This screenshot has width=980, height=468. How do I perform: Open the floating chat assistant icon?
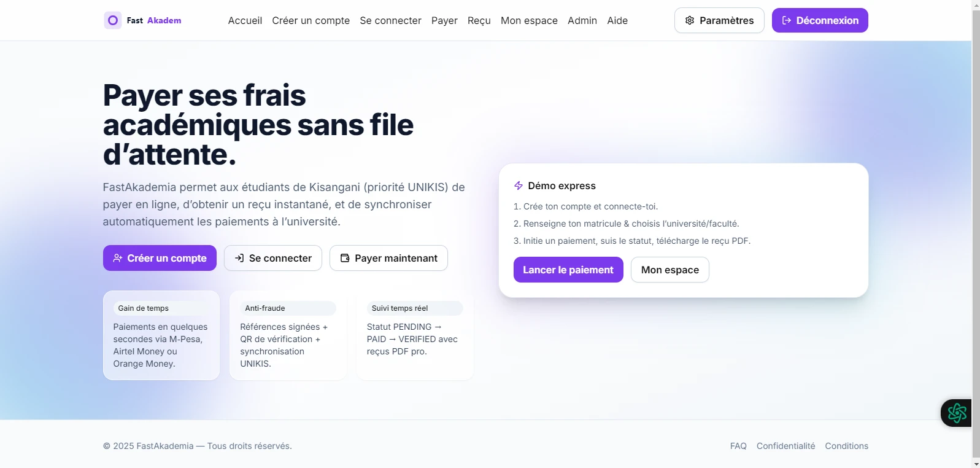click(x=957, y=413)
